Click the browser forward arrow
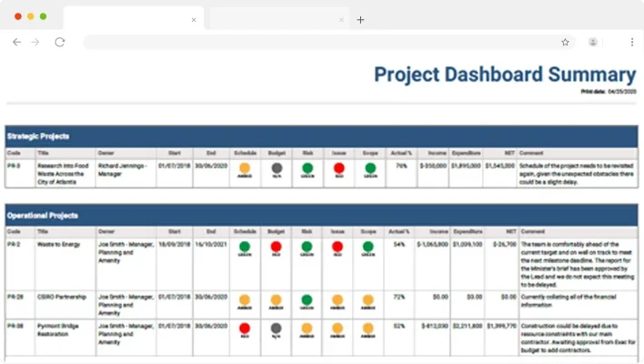 tap(35, 42)
